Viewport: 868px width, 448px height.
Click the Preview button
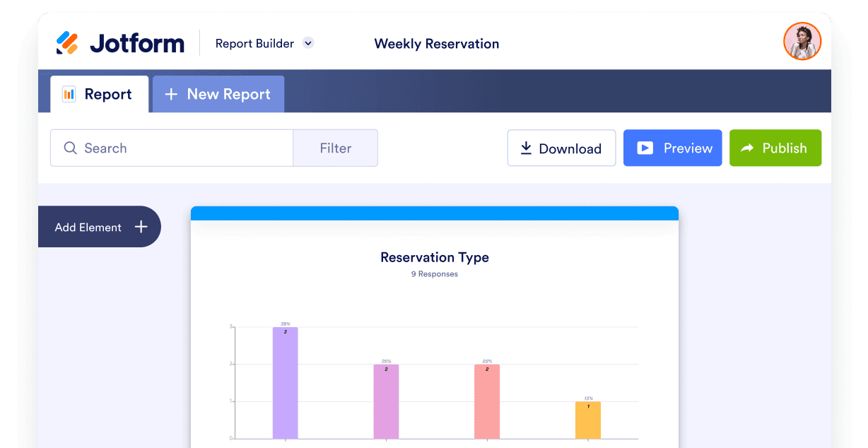672,148
